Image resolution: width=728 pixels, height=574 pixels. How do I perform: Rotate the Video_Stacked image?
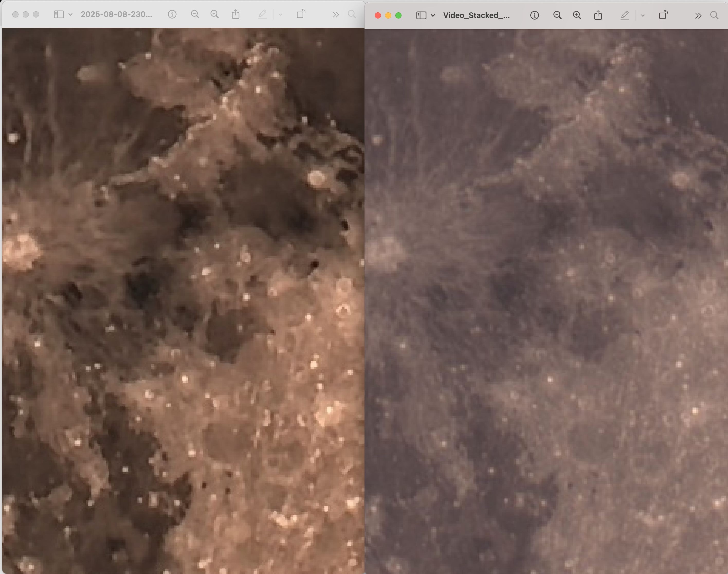point(663,15)
